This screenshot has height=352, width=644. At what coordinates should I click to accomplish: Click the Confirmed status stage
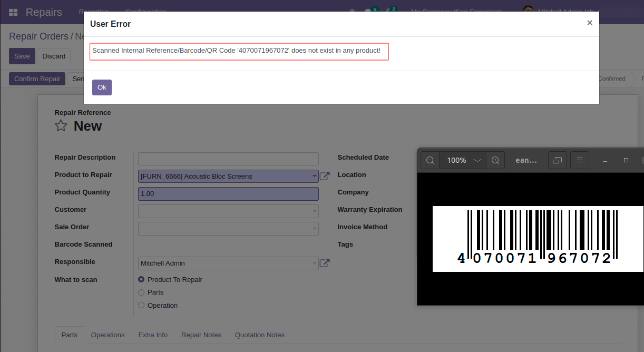tap(612, 79)
